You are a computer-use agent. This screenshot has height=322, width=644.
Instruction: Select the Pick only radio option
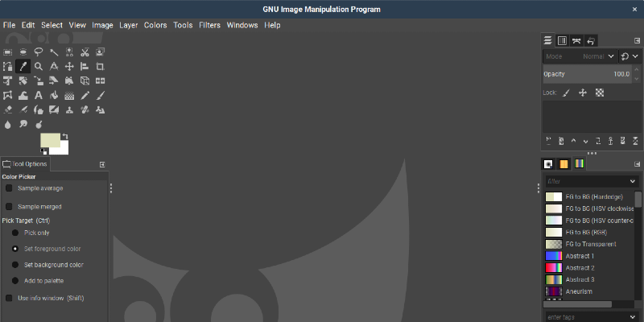tap(14, 233)
